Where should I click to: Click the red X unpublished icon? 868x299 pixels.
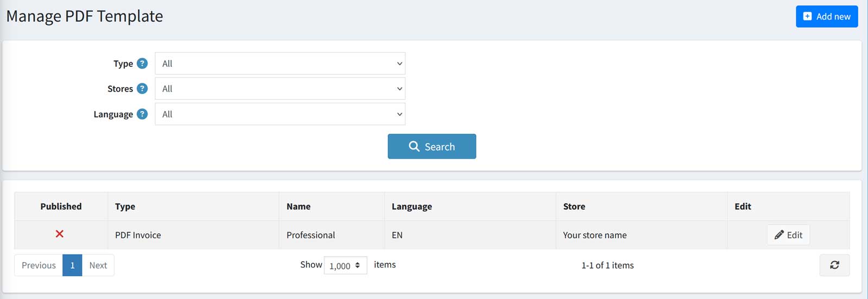tap(60, 233)
